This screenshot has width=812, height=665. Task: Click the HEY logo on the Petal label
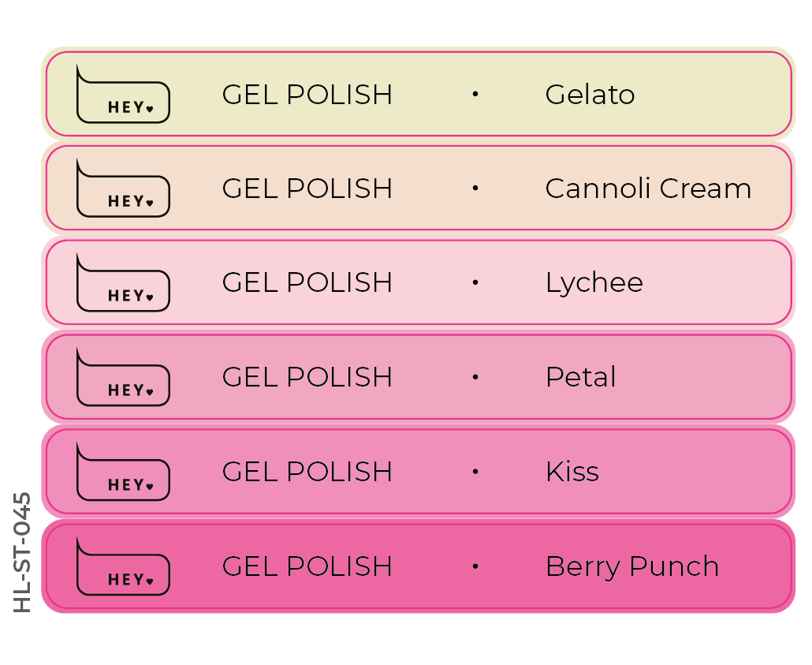point(123,379)
